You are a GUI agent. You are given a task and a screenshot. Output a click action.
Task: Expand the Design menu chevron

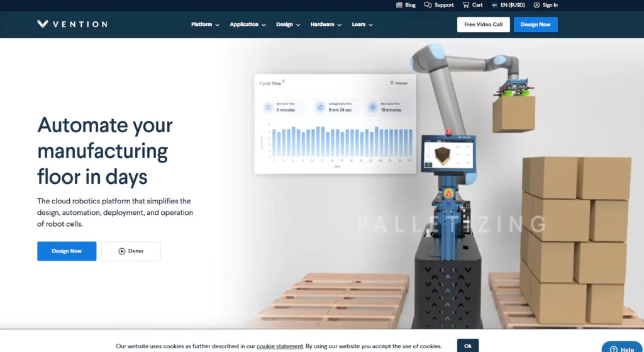[298, 25]
